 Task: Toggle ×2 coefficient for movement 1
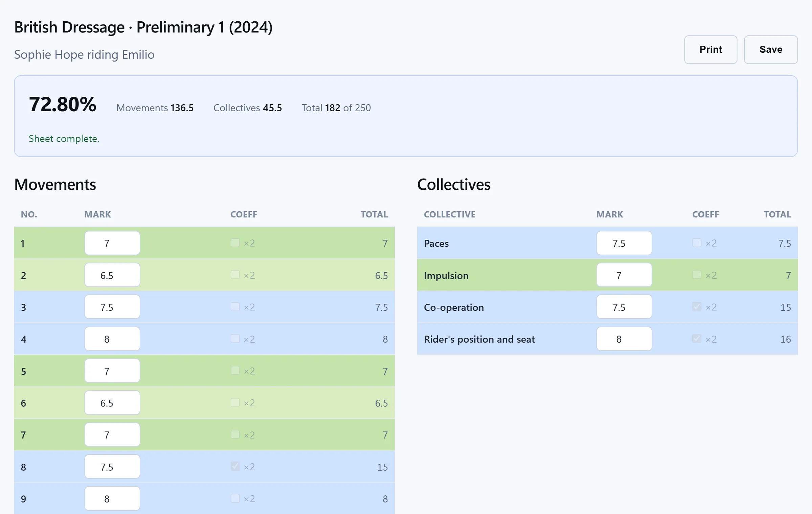(235, 243)
